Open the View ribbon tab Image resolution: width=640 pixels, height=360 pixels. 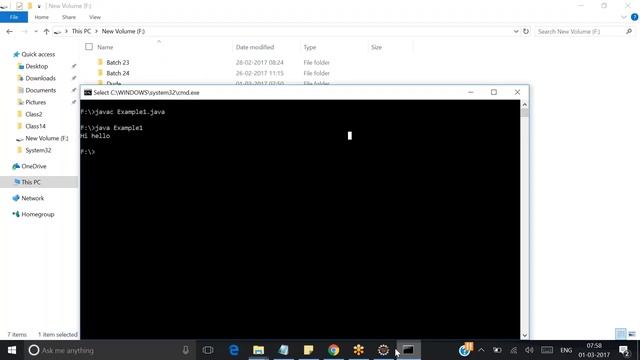[95, 17]
